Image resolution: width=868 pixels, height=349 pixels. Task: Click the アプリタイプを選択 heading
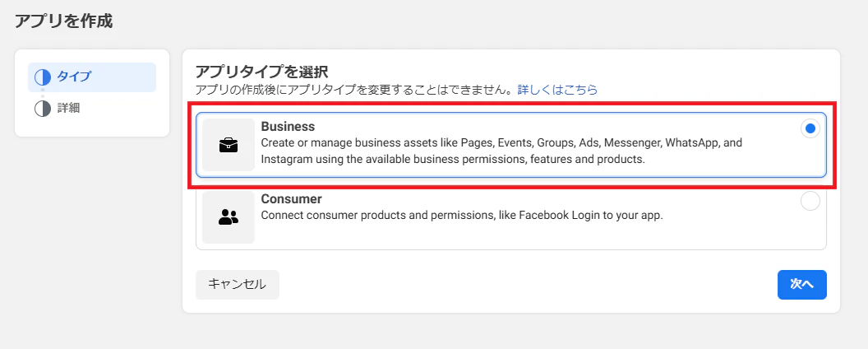[x=262, y=72]
